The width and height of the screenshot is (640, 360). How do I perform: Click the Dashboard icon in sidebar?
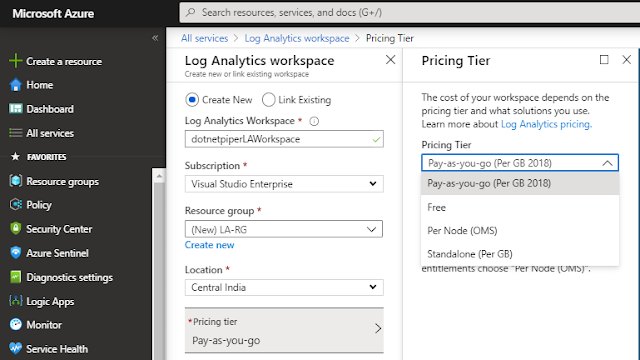click(x=16, y=109)
